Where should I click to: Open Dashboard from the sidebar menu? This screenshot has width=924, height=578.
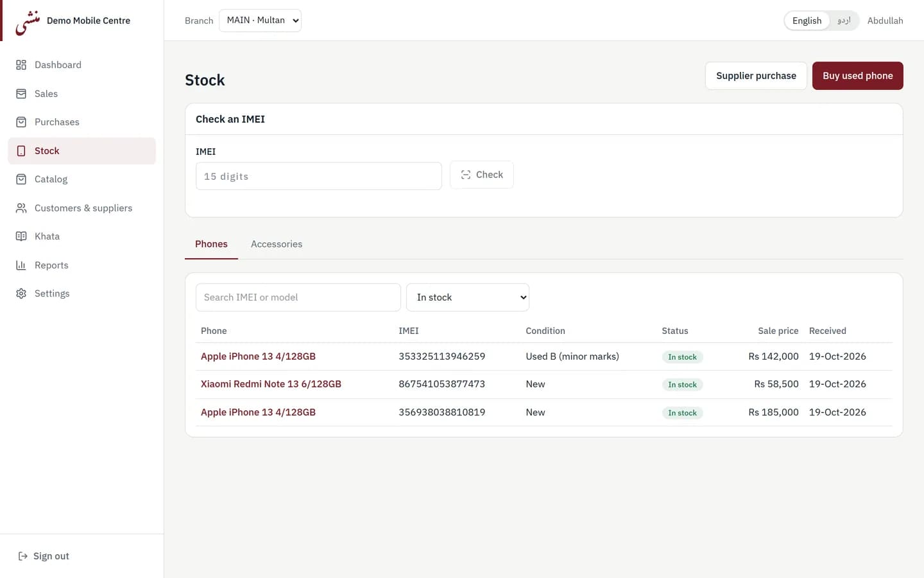click(x=81, y=65)
